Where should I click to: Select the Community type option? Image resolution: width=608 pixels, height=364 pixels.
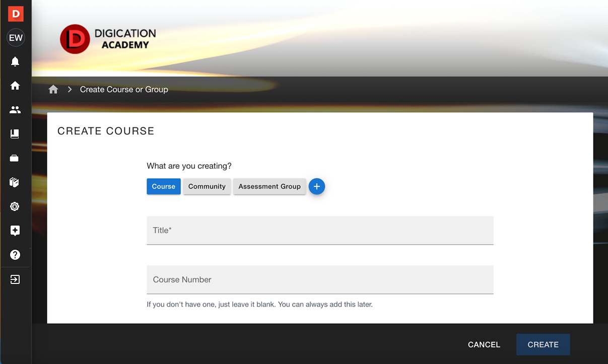click(207, 186)
